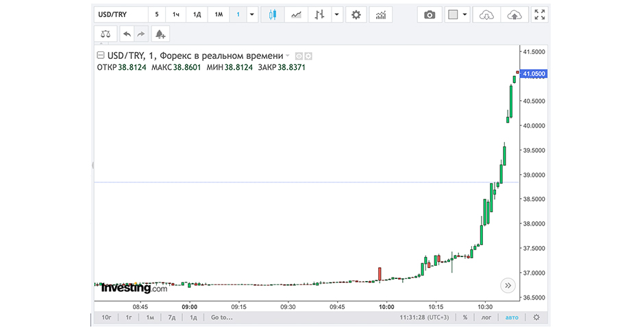Viewport: 644px width, 329px height.
Task: Open the bottom-right chart properties gear
Action: click(536, 317)
